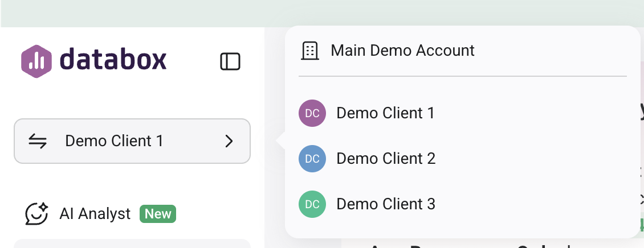Click the databox hexagon logo icon
The height and width of the screenshot is (248, 644).
coord(36,61)
